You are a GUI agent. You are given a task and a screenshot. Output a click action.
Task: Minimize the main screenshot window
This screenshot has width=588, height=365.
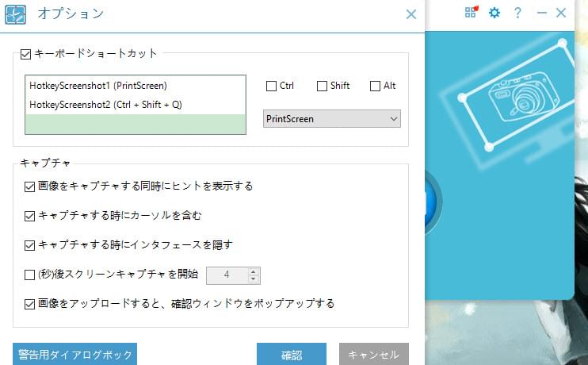(541, 13)
